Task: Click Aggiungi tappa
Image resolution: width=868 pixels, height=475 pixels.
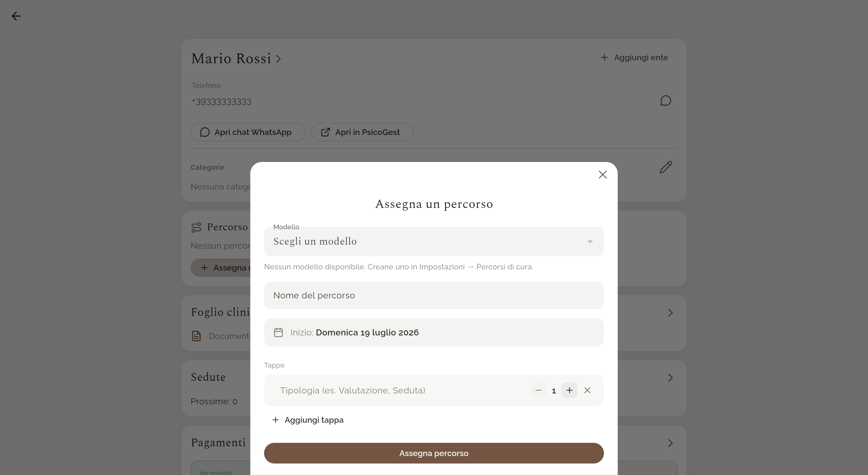Action: click(x=308, y=420)
